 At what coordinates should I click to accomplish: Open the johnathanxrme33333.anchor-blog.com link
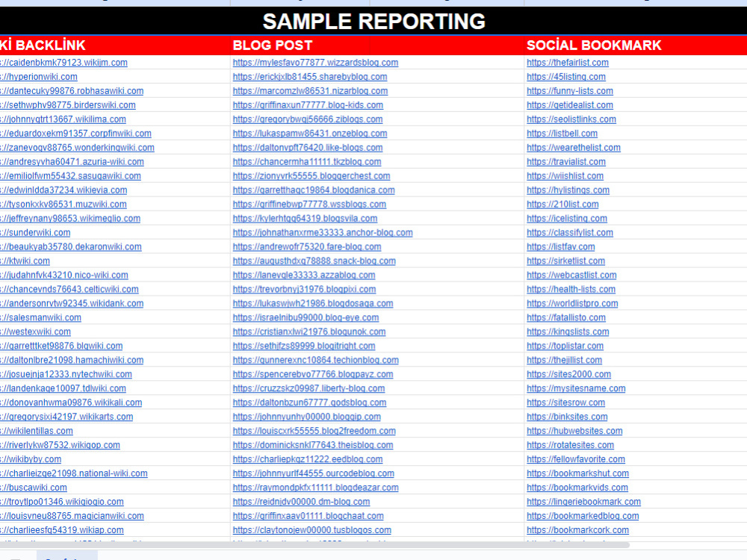point(323,233)
